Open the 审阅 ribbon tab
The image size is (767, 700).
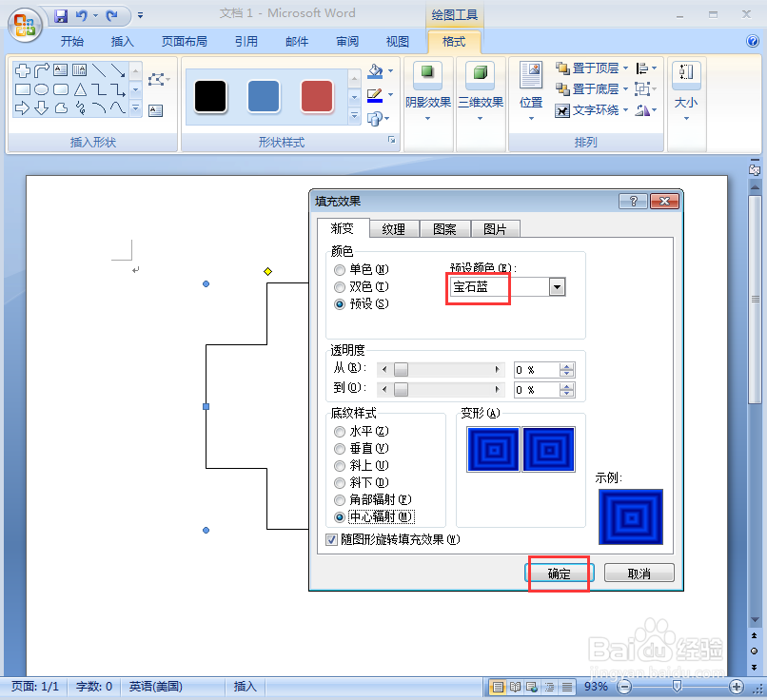[347, 41]
